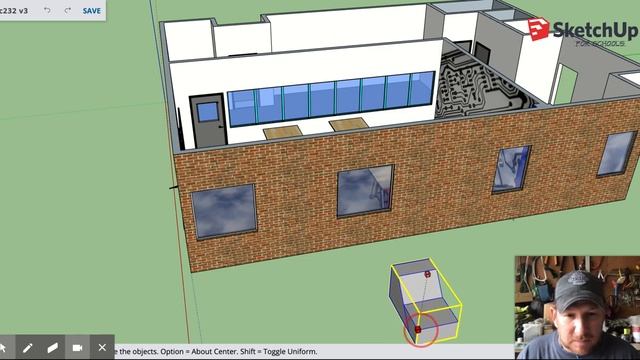Screen dimensions: 640x360
Task: Click the upper red scale grip on box
Action: click(427, 274)
